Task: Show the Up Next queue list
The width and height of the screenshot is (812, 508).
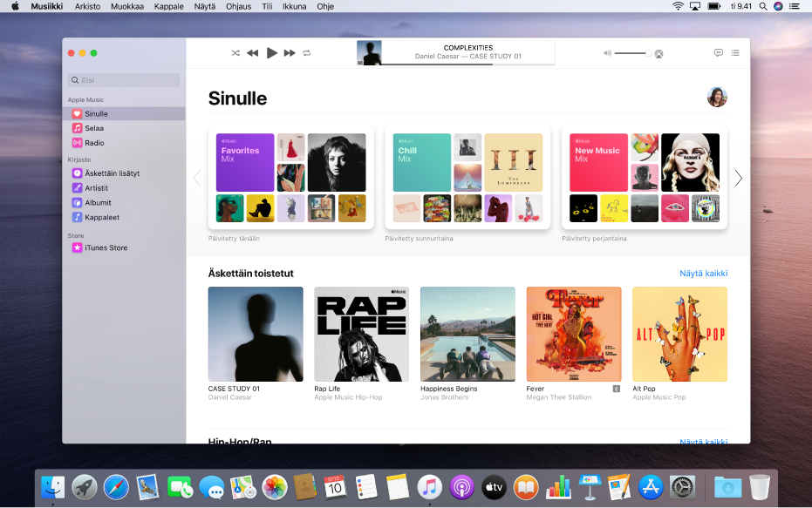Action: tap(734, 52)
